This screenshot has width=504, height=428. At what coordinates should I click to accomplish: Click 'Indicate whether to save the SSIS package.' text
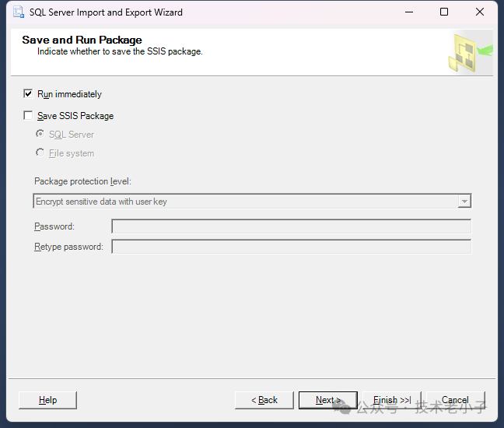pos(120,51)
